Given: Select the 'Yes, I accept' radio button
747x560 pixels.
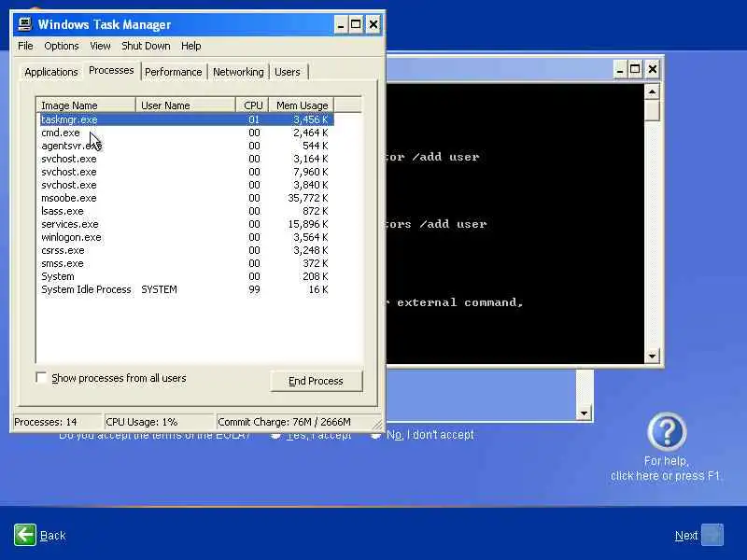Looking at the screenshot, I should (275, 435).
